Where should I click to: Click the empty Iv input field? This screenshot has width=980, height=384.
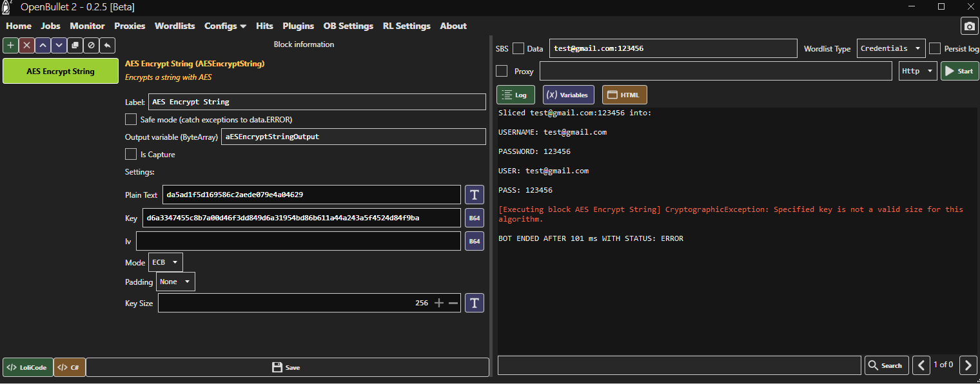point(299,241)
